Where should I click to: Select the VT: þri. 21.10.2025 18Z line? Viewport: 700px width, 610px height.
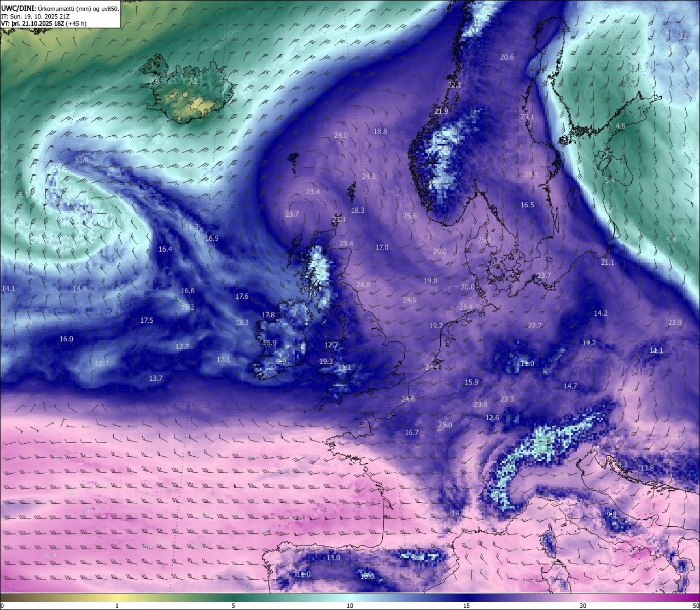44,24
